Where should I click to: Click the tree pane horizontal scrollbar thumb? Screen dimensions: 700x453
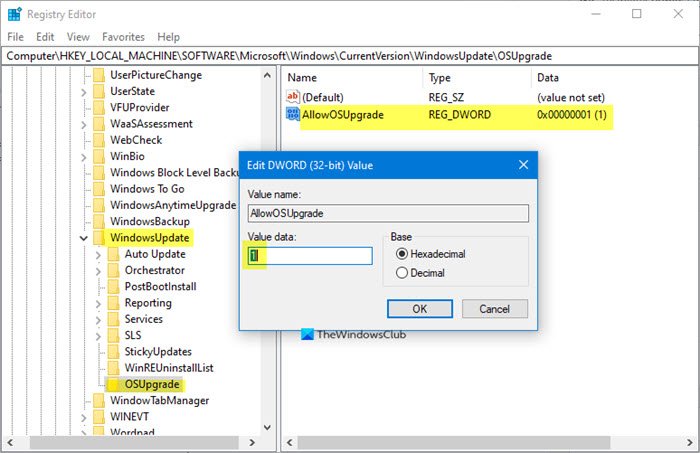point(134,442)
